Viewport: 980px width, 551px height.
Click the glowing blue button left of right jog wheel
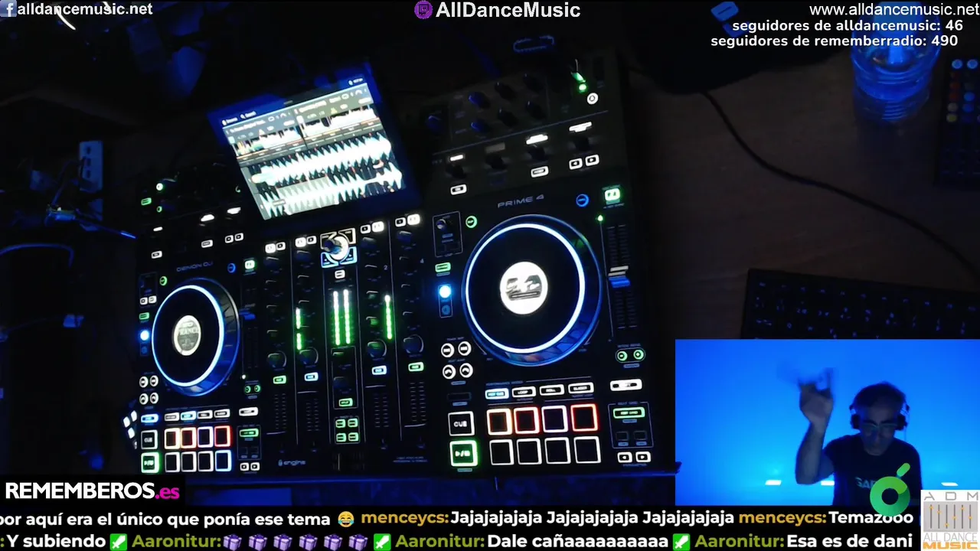click(444, 292)
